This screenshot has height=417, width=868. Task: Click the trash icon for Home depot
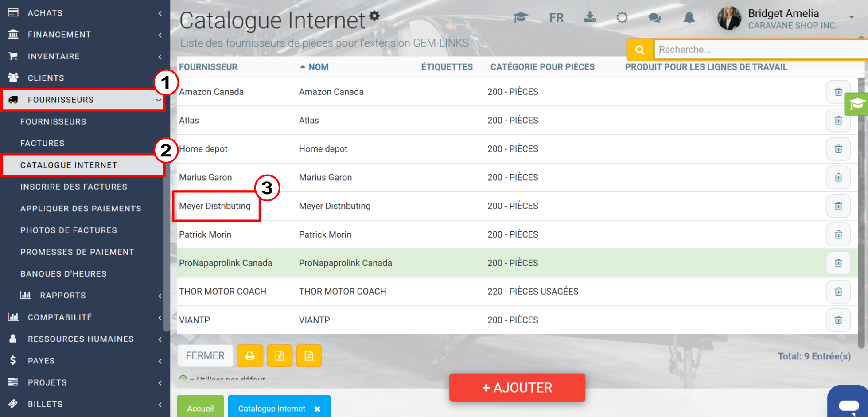838,149
